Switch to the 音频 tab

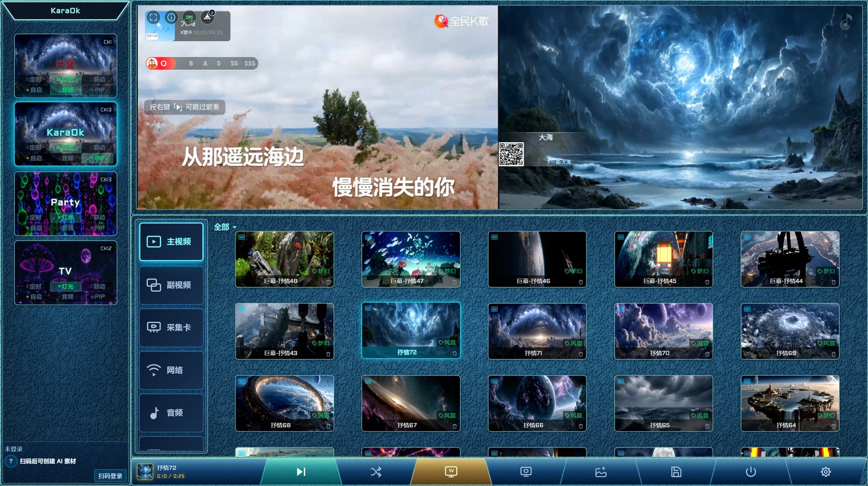[171, 413]
